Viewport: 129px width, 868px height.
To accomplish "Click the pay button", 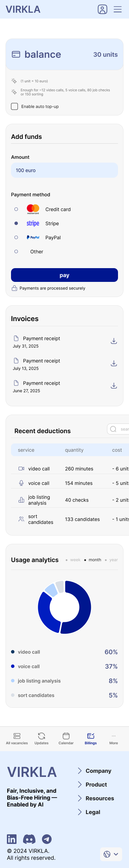I will [64, 275].
